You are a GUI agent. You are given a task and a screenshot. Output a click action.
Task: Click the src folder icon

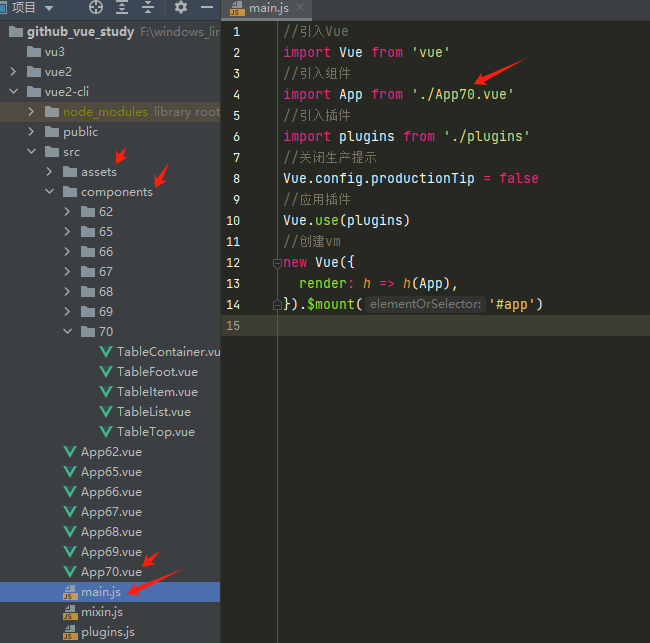pos(52,152)
